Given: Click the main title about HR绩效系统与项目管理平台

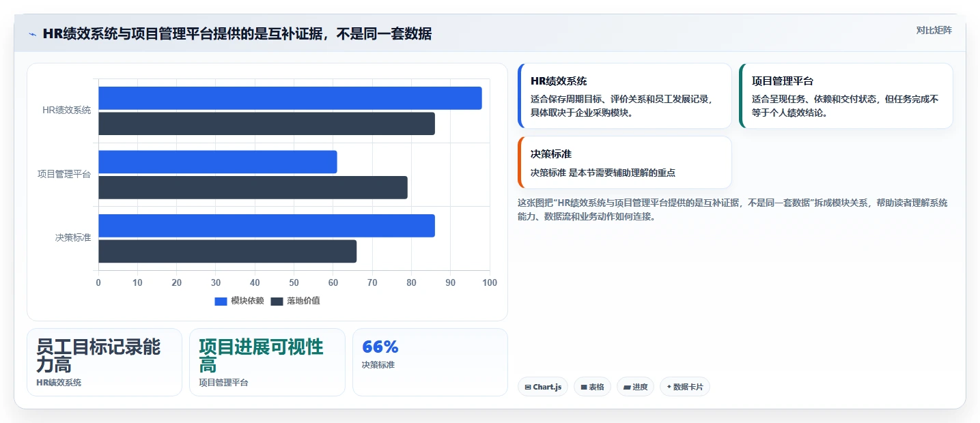Looking at the screenshot, I should point(237,33).
